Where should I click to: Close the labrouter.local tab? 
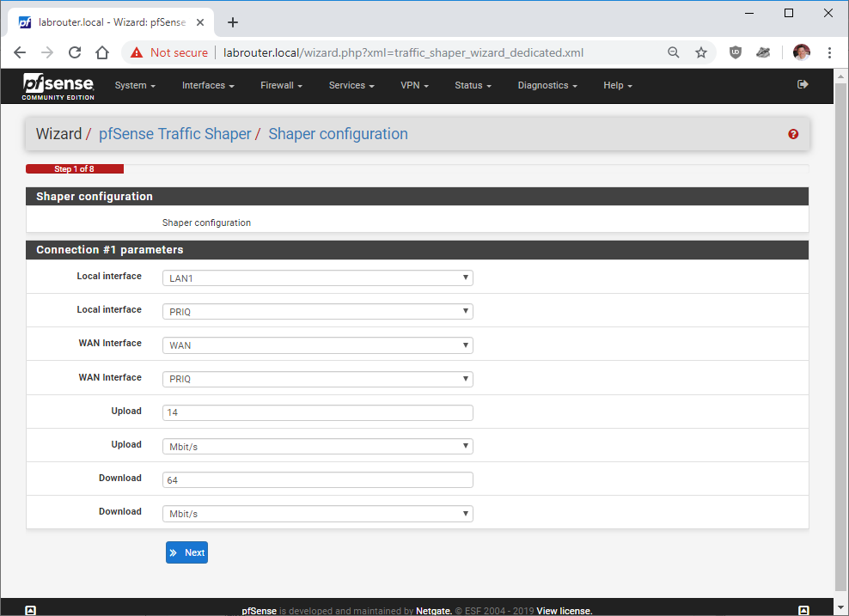pos(200,22)
